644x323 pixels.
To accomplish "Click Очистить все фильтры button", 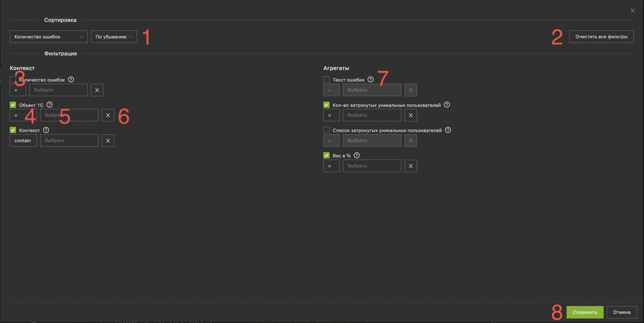I will [601, 37].
